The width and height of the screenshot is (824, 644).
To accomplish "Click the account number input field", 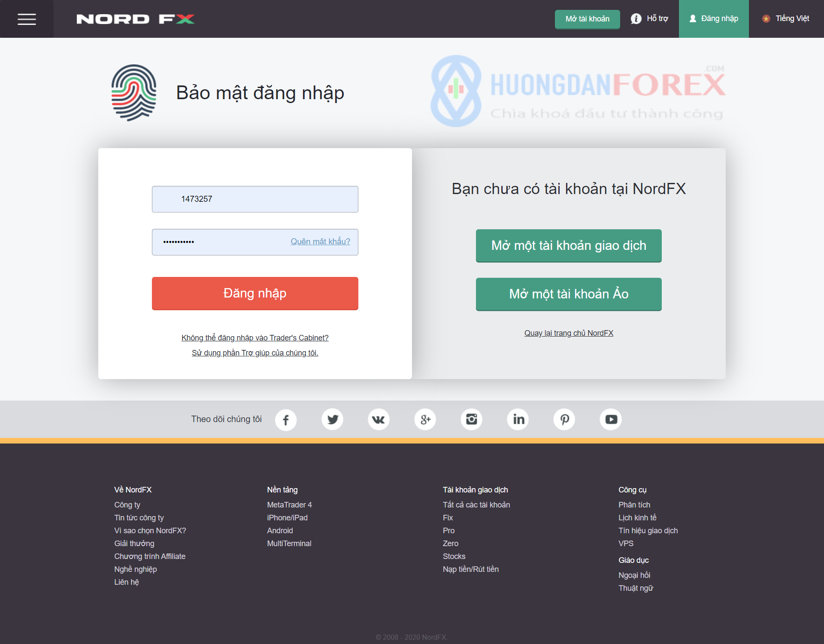I will pyautogui.click(x=255, y=199).
